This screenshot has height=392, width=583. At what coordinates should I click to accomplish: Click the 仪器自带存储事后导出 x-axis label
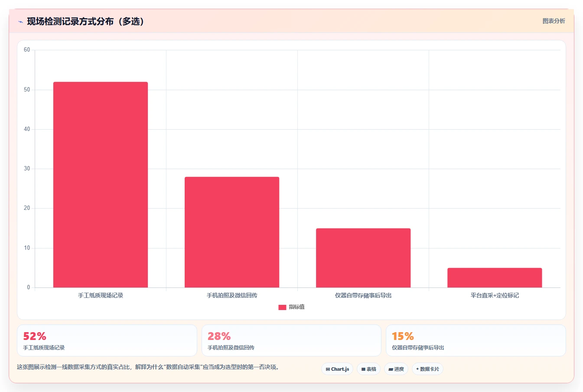coord(363,295)
